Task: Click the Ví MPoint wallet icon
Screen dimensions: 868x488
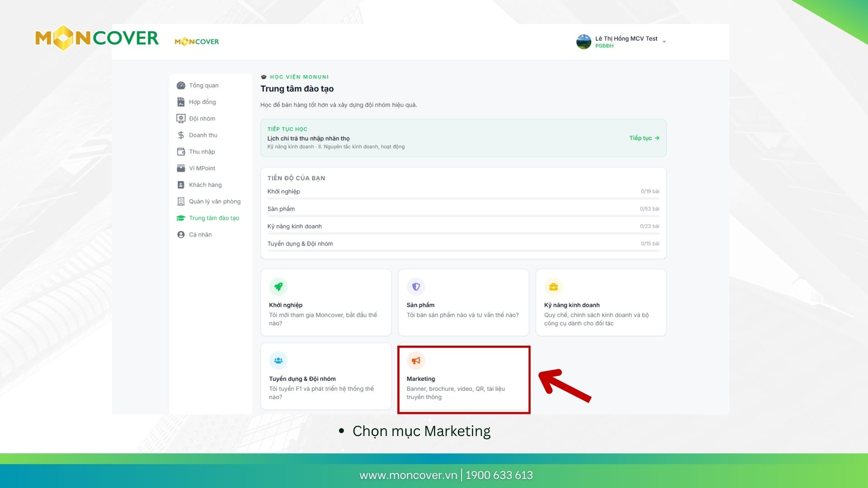Action: click(x=181, y=168)
